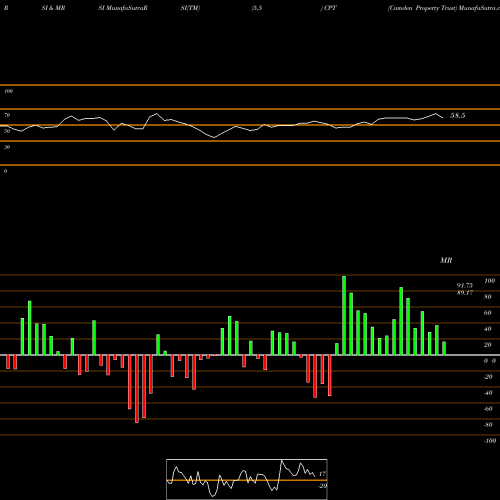Click the MR axis label 60
The height and width of the screenshot is (500, 500).
pos(488,313)
